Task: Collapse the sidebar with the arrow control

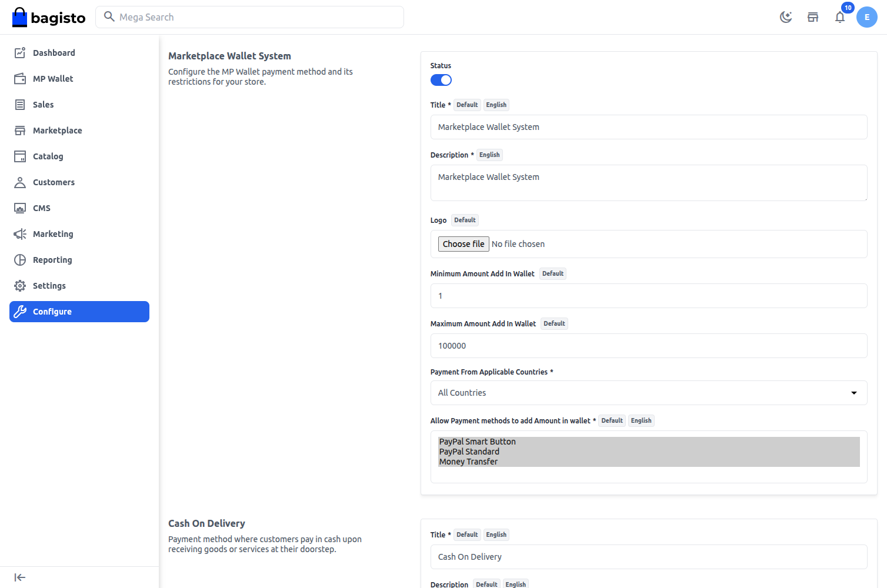Action: tap(19, 577)
